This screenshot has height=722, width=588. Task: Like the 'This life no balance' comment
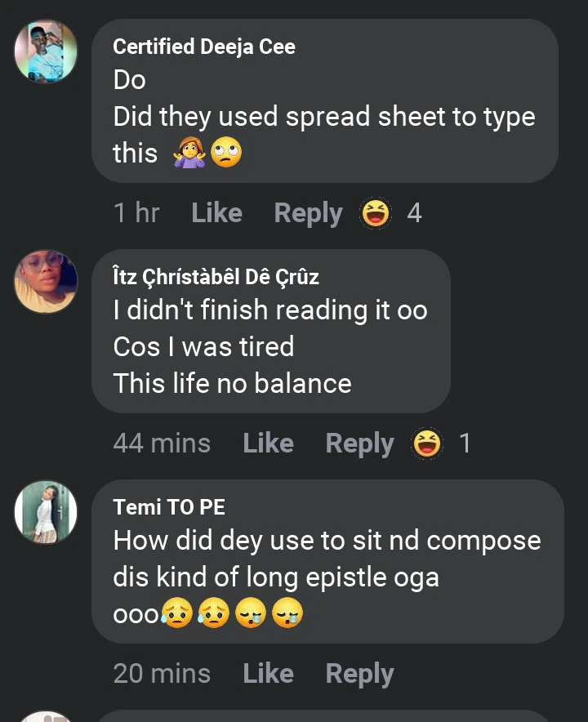[x=268, y=443]
